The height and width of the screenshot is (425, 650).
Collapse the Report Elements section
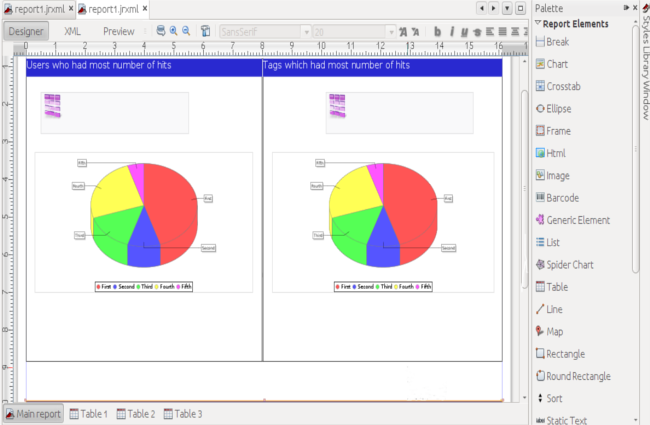click(x=538, y=23)
